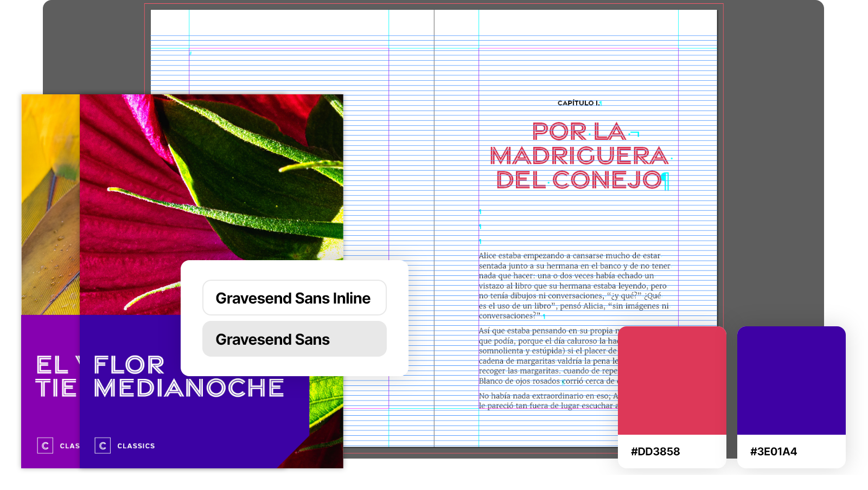Click the pilcrow mark after CONEJO
Viewport: 868px width, 490px height.
(x=666, y=181)
